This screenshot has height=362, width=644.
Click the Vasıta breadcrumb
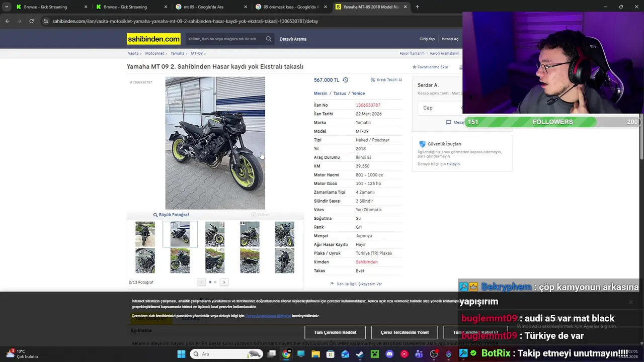tap(133, 53)
